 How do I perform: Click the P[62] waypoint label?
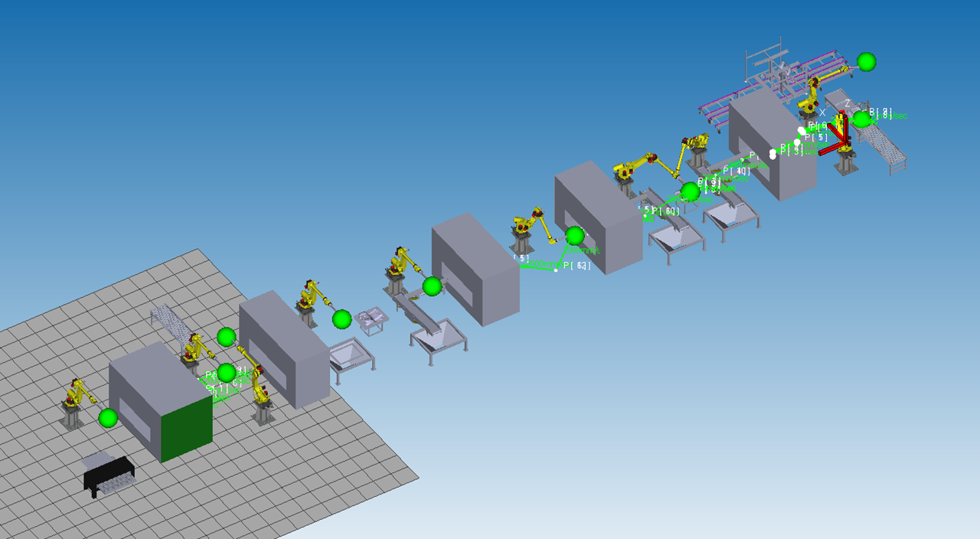point(577,266)
